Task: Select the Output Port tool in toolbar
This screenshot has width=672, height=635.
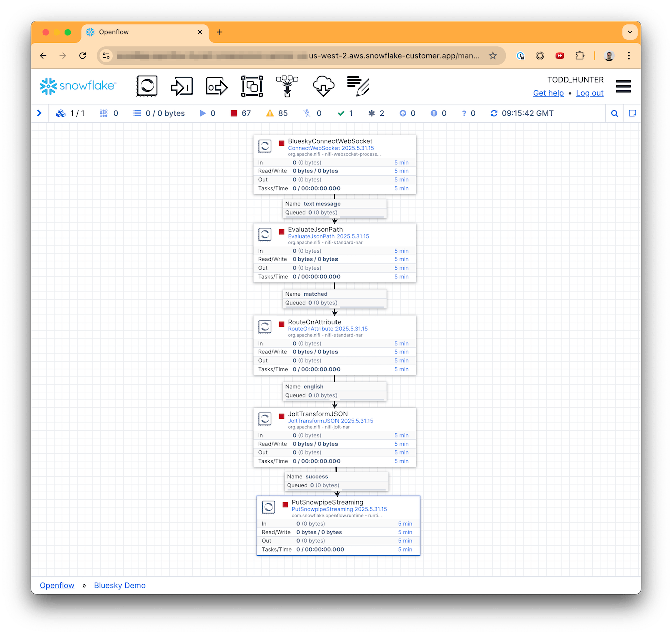Action: click(x=217, y=86)
